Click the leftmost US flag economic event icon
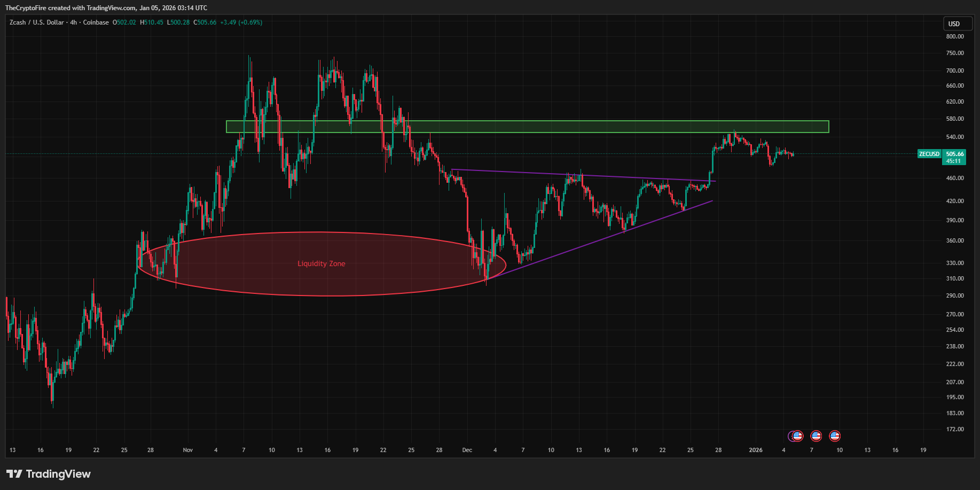This screenshot has height=490, width=980. pos(798,436)
